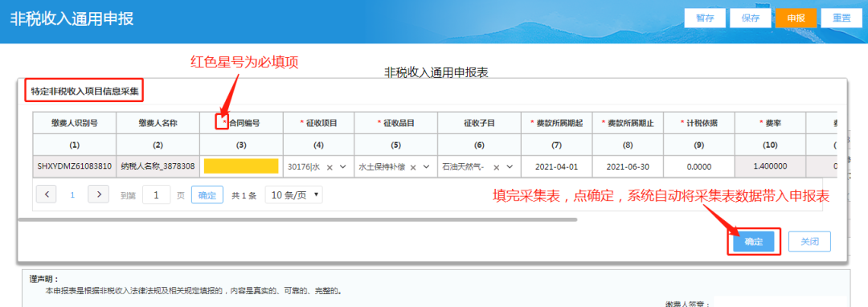Click the 缴费人名称 column header
Image resolution: width=868 pixels, height=307 pixels.
click(158, 123)
